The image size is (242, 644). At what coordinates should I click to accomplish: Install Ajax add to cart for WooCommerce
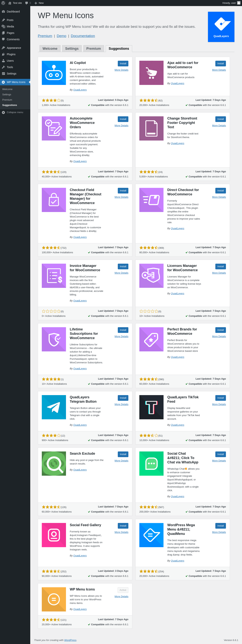220,64
